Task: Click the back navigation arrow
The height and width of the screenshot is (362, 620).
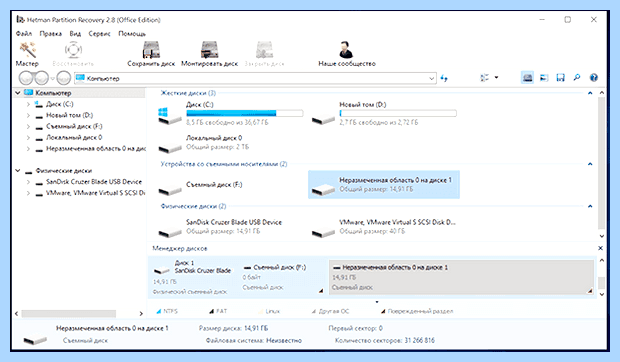Action: click(x=26, y=78)
